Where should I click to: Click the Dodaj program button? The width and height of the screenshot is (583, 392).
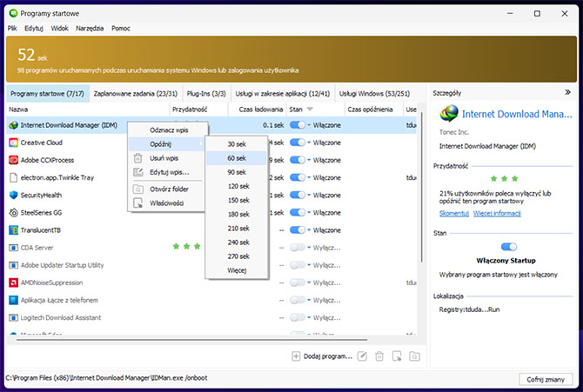coord(322,356)
